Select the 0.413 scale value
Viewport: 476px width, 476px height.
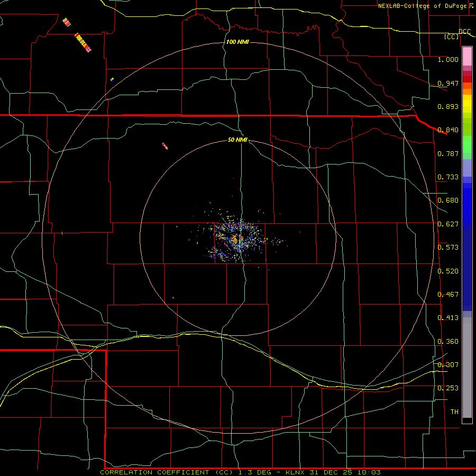[448, 318]
